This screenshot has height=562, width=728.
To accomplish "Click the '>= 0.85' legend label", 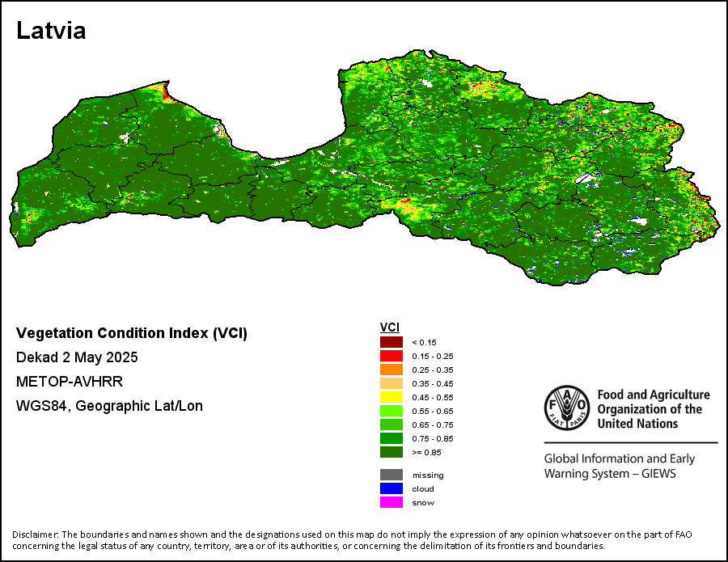I will click(426, 453).
